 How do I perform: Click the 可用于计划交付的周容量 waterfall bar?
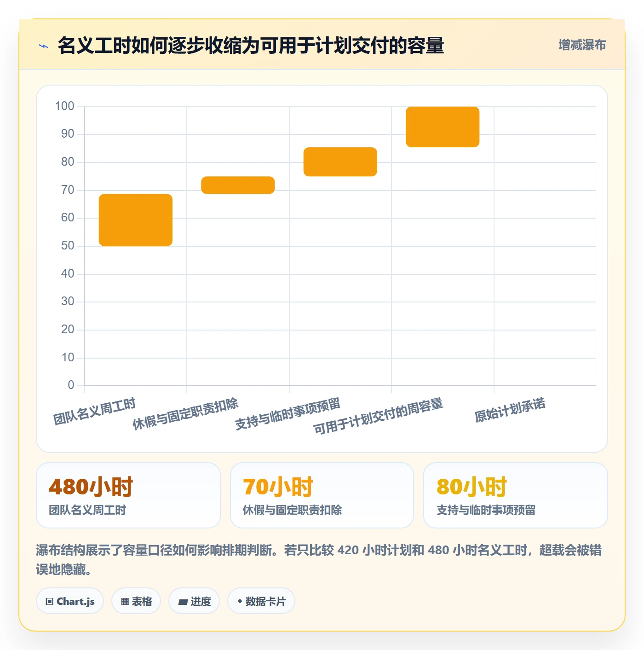pos(443,127)
